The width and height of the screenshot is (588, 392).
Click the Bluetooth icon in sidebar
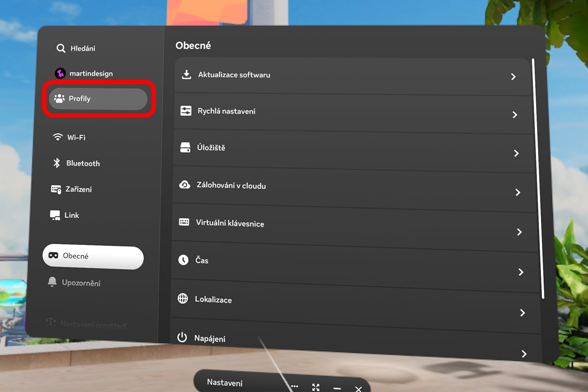[x=57, y=163]
